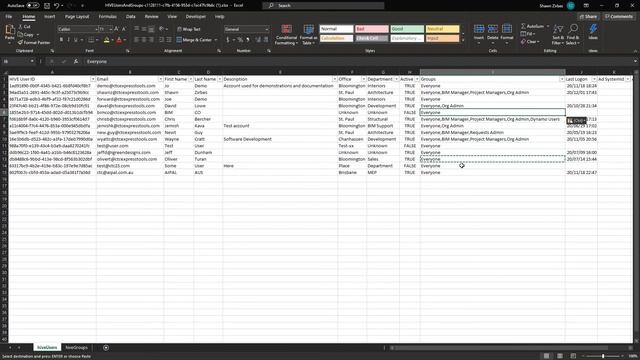Switch to the Data tab
640x360 pixels.
(131, 17)
